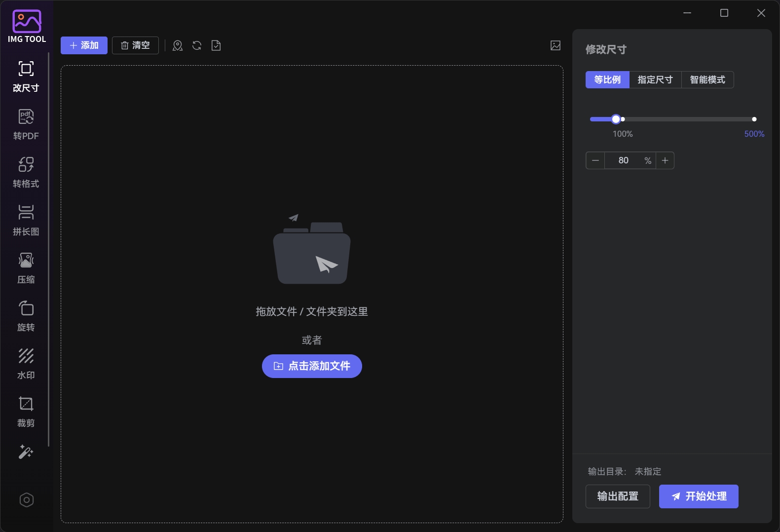This screenshot has width=780, height=532.
Task: Switch to the 指定尺寸 tab
Action: pyautogui.click(x=655, y=79)
